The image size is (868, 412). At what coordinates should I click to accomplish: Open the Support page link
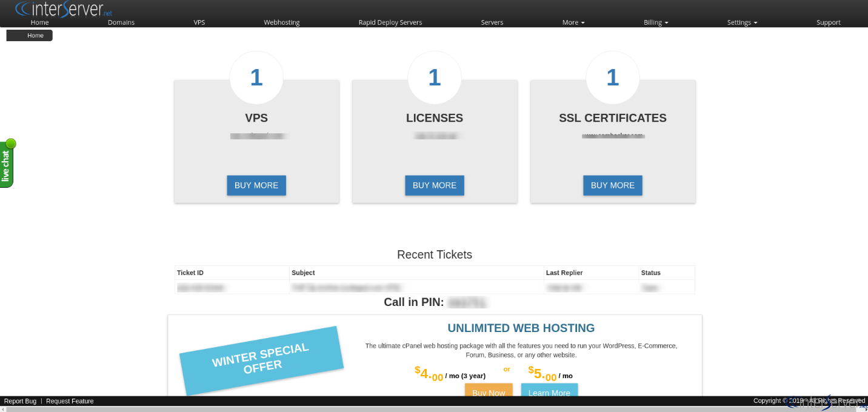pos(829,22)
